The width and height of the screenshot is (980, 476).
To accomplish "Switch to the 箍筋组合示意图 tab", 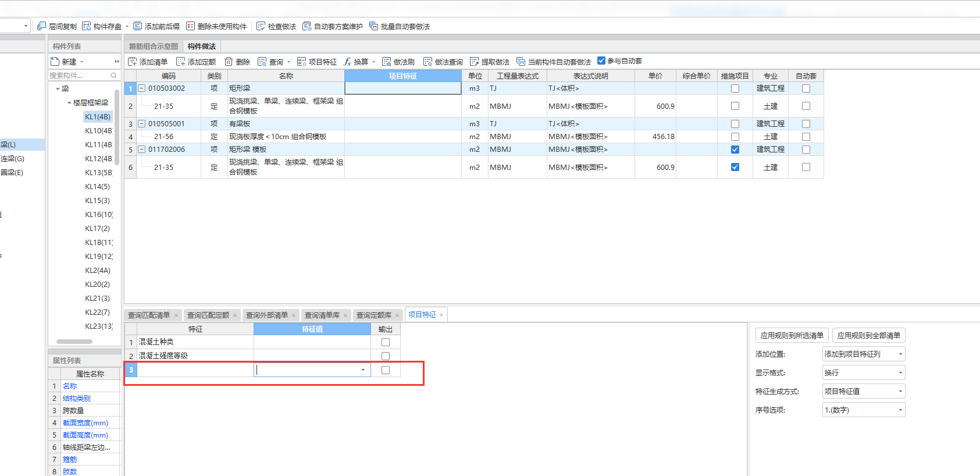I will (154, 47).
